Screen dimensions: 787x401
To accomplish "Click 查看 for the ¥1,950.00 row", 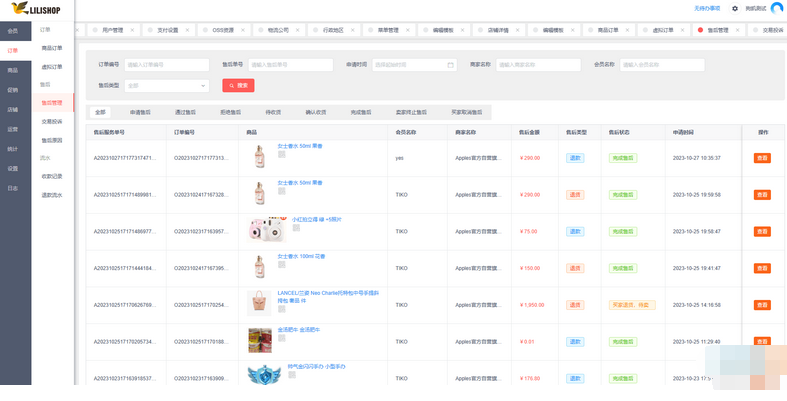I will tap(762, 305).
